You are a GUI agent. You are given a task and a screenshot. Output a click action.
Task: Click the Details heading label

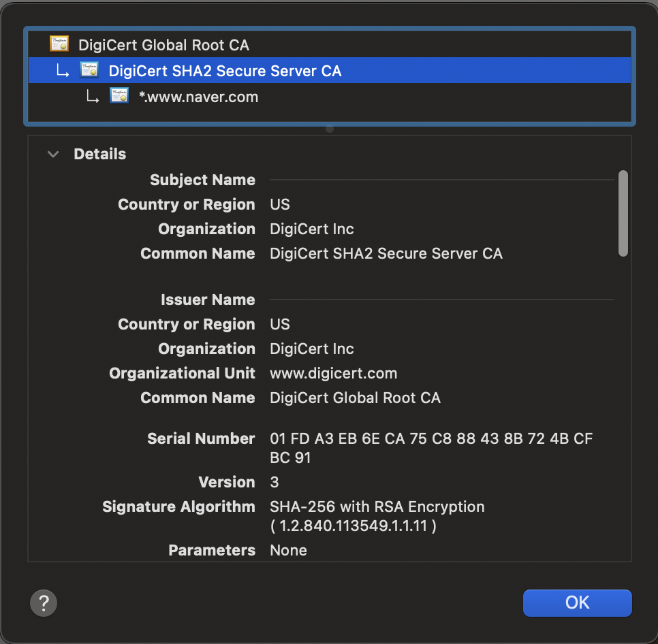click(100, 154)
